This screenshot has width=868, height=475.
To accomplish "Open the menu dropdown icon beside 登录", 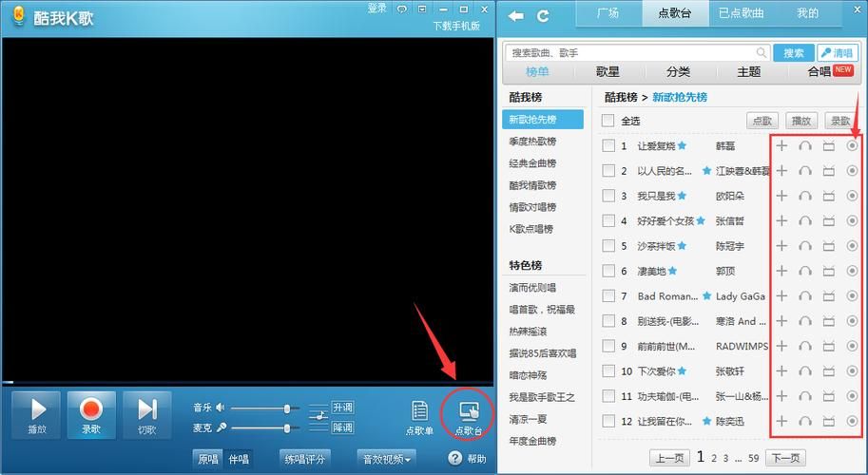I will point(422,9).
